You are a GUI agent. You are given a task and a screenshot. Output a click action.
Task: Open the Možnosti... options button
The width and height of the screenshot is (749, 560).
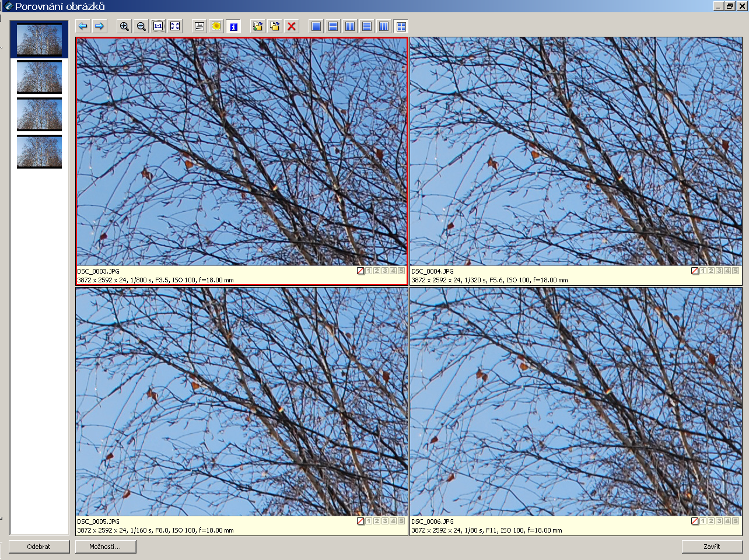[106, 547]
